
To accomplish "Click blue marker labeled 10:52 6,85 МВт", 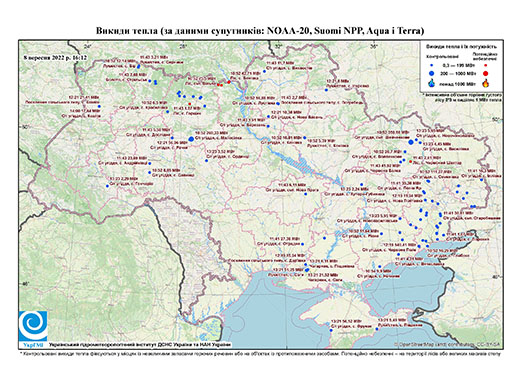I will coord(149,172).
